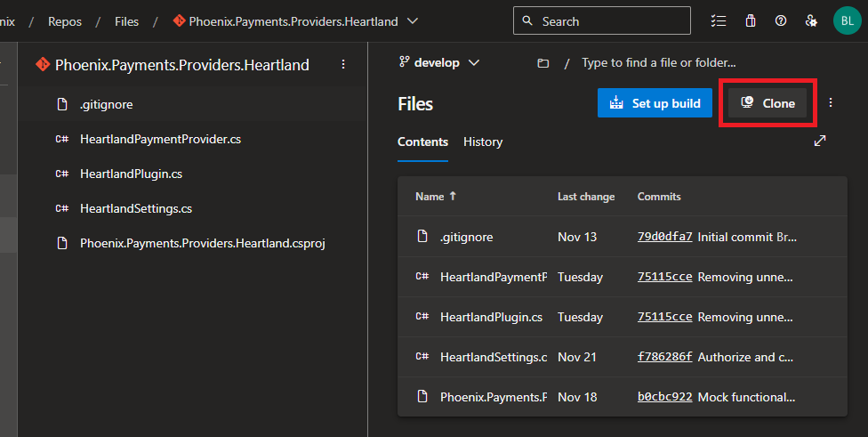Click the C# icon of HeartlandPaymentProvider.cs in the tree
The image size is (868, 437).
tap(62, 139)
